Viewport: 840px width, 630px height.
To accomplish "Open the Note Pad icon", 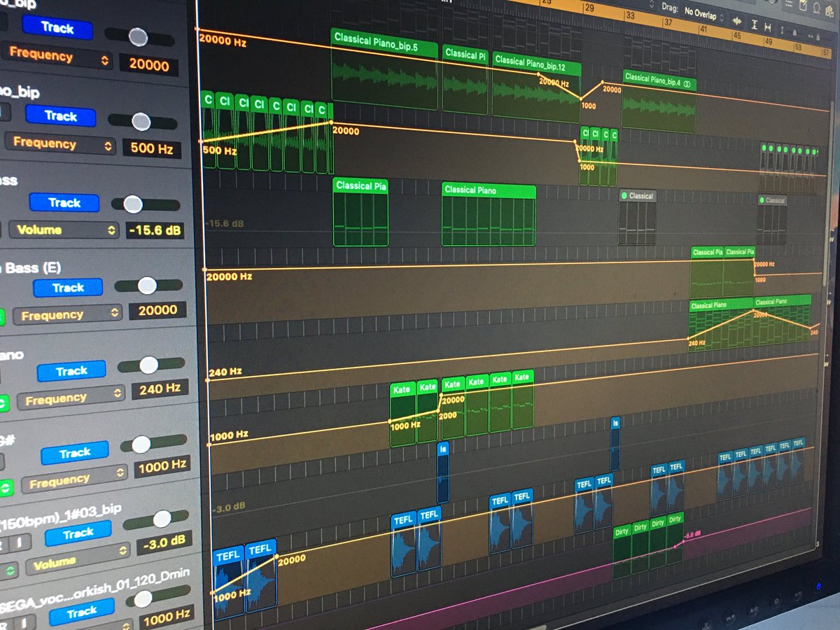I will click(804, 6).
